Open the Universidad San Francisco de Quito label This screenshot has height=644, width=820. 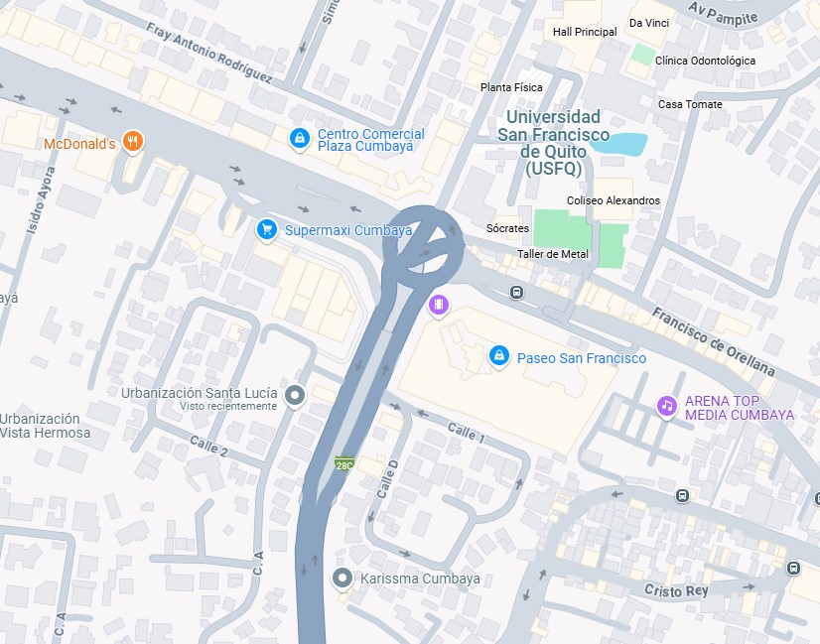(553, 143)
